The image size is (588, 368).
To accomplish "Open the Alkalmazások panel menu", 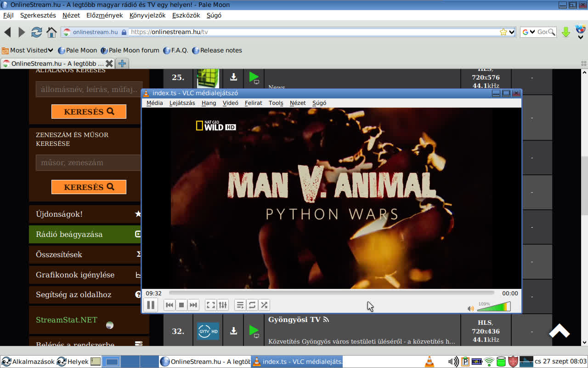I will [x=28, y=362].
